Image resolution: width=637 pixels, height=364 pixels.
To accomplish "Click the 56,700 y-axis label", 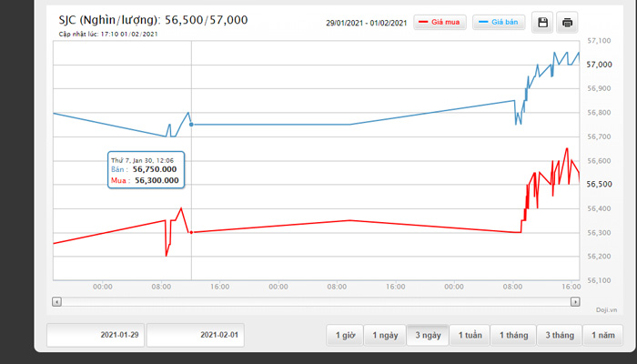I will tap(599, 136).
